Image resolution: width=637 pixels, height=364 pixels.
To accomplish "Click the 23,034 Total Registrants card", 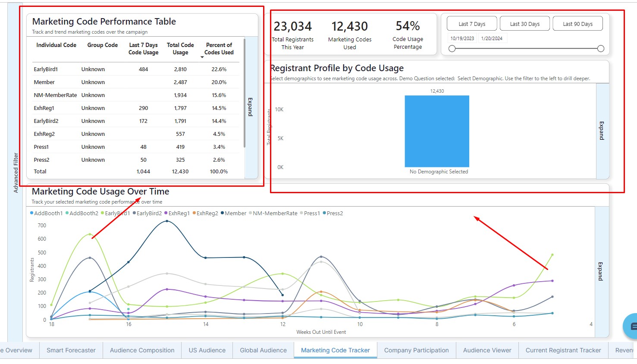I will tap(293, 34).
